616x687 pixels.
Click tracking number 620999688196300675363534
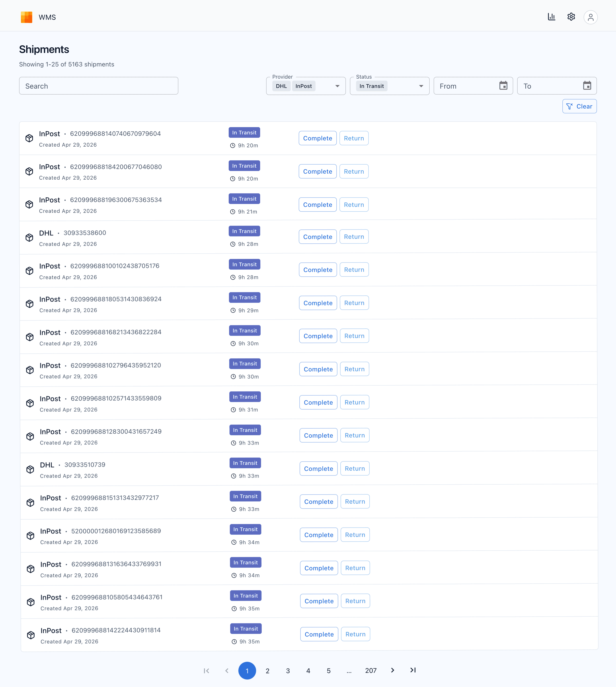click(x=116, y=200)
